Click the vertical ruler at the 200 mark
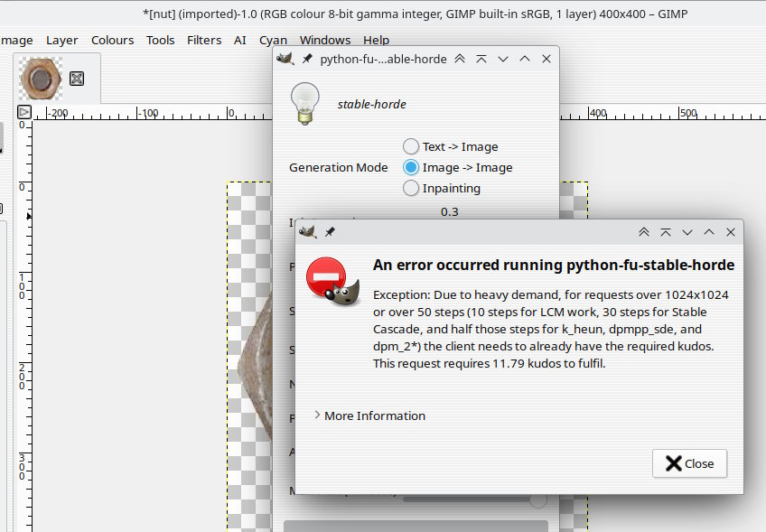Image resolution: width=766 pixels, height=532 pixels. click(x=23, y=376)
